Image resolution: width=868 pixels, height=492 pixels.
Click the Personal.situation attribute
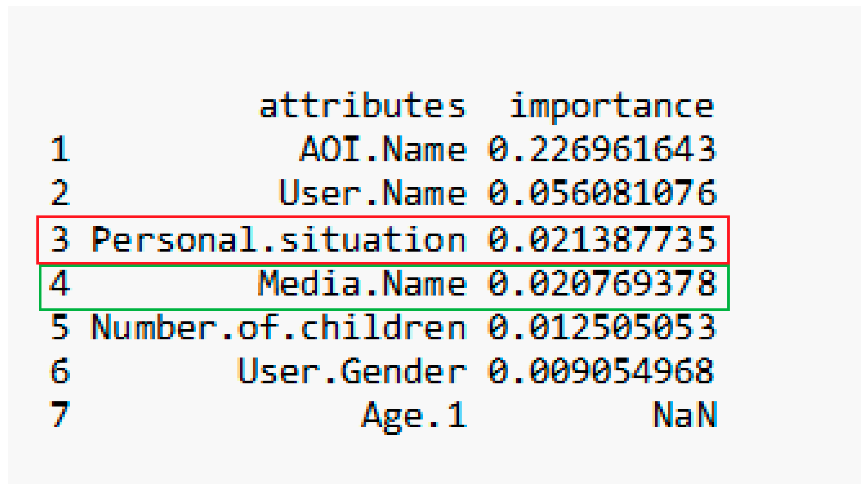pyautogui.click(x=279, y=239)
